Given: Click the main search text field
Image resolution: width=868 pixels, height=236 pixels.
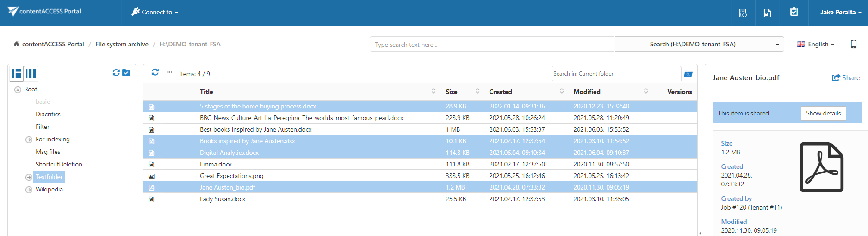Looking at the screenshot, I should [x=491, y=45].
